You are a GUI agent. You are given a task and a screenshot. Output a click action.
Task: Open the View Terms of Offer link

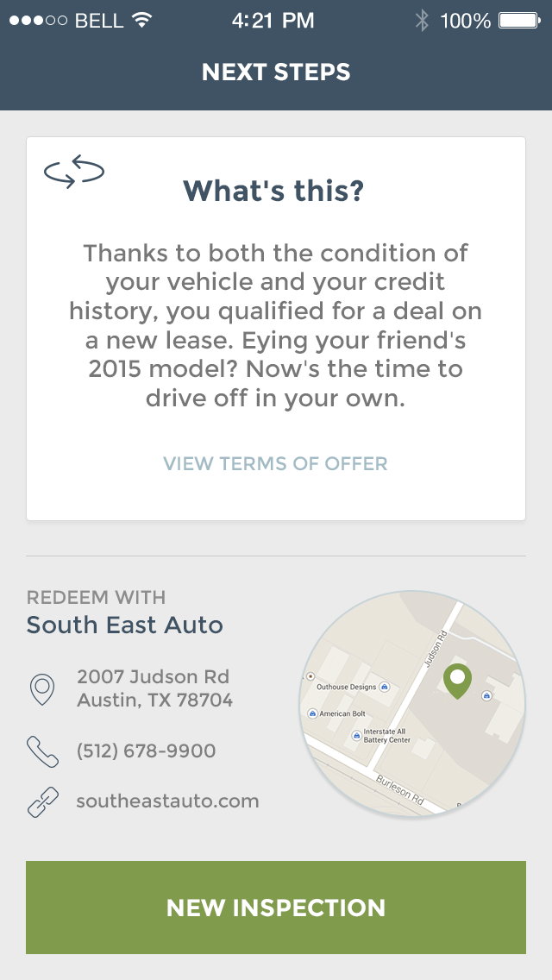click(275, 463)
